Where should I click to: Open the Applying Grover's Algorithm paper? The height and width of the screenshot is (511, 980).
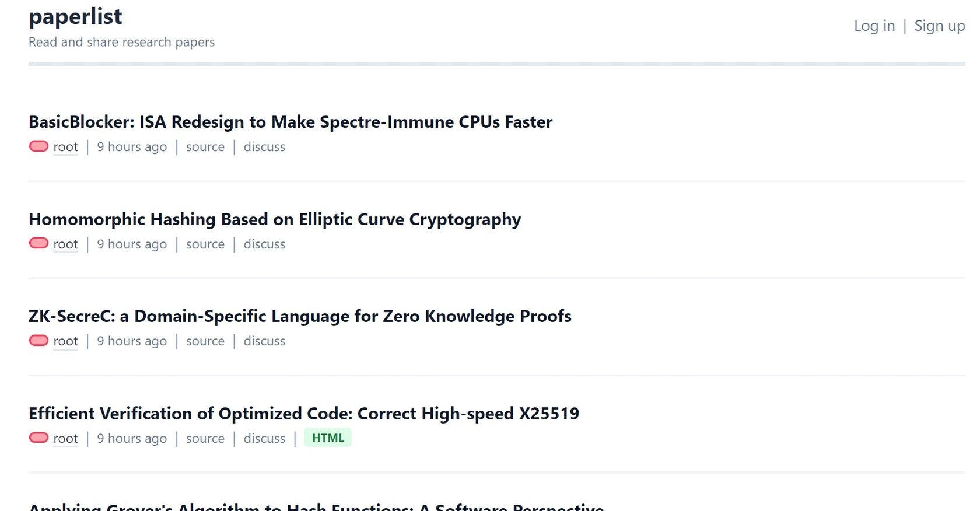pyautogui.click(x=316, y=506)
